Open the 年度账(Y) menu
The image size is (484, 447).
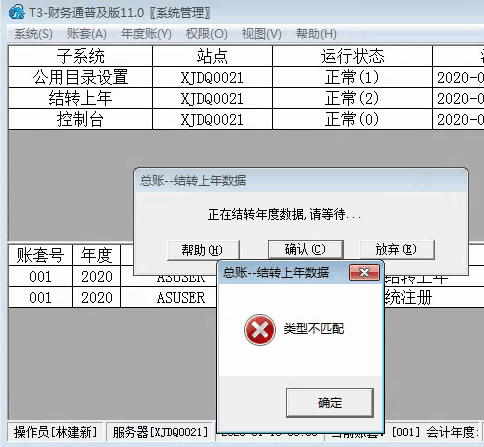(146, 34)
